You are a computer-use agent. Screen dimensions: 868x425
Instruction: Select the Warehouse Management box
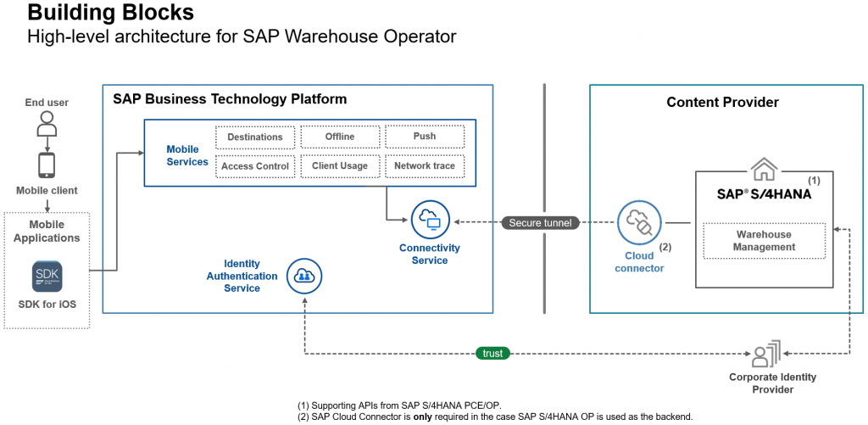764,241
